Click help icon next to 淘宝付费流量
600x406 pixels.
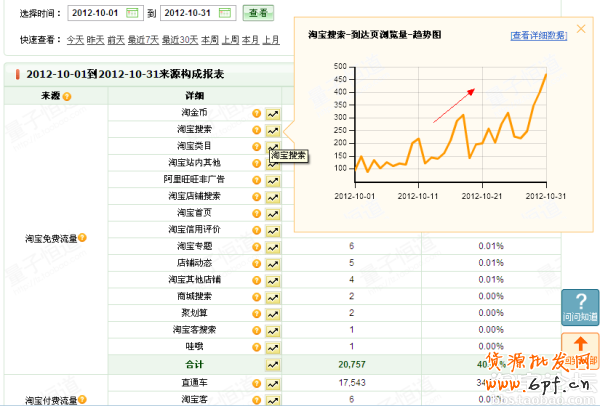point(82,399)
